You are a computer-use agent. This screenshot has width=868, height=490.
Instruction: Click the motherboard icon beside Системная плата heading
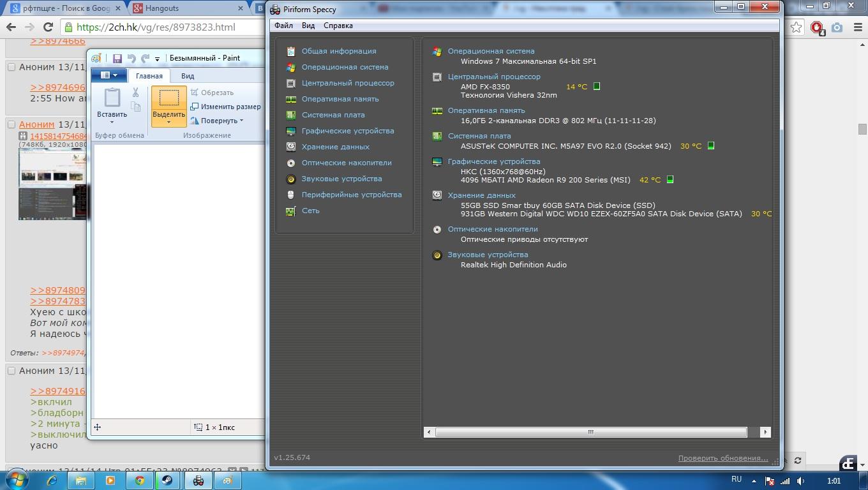click(437, 137)
